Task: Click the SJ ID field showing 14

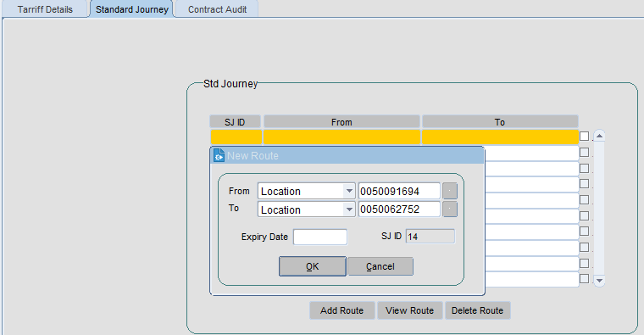Action: coord(430,237)
